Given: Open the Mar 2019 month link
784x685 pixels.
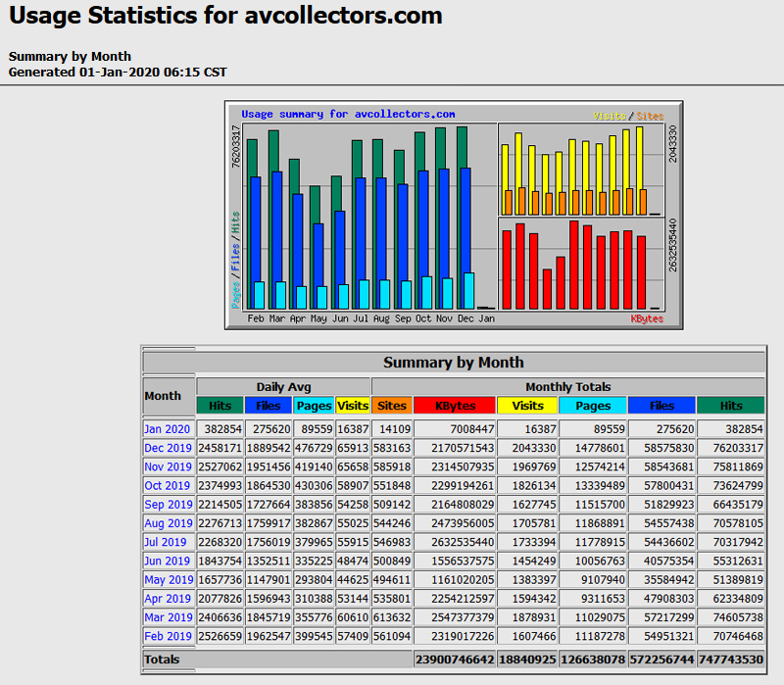Looking at the screenshot, I should tap(169, 617).
